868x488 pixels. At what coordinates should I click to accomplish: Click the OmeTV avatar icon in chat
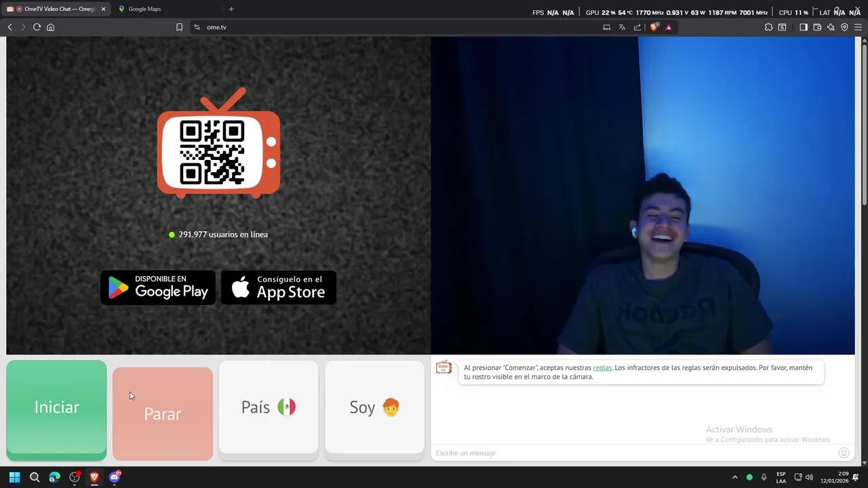[443, 368]
